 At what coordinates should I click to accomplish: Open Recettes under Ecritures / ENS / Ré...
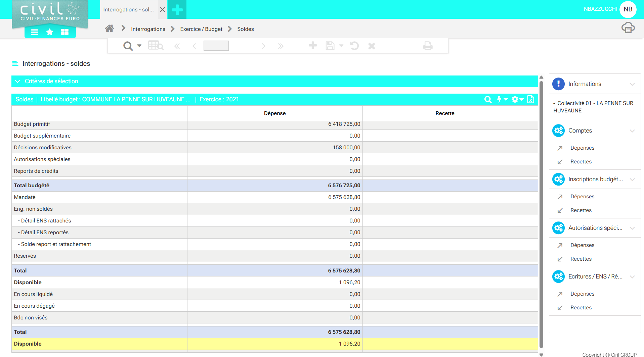581,308
